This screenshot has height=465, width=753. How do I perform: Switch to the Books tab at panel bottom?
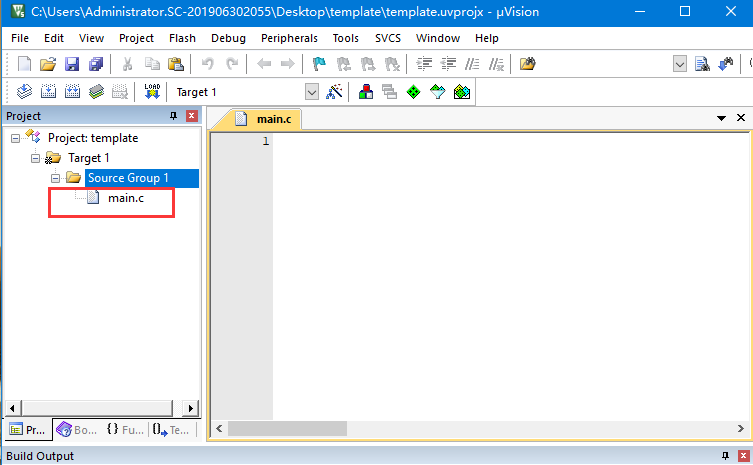[x=77, y=429]
